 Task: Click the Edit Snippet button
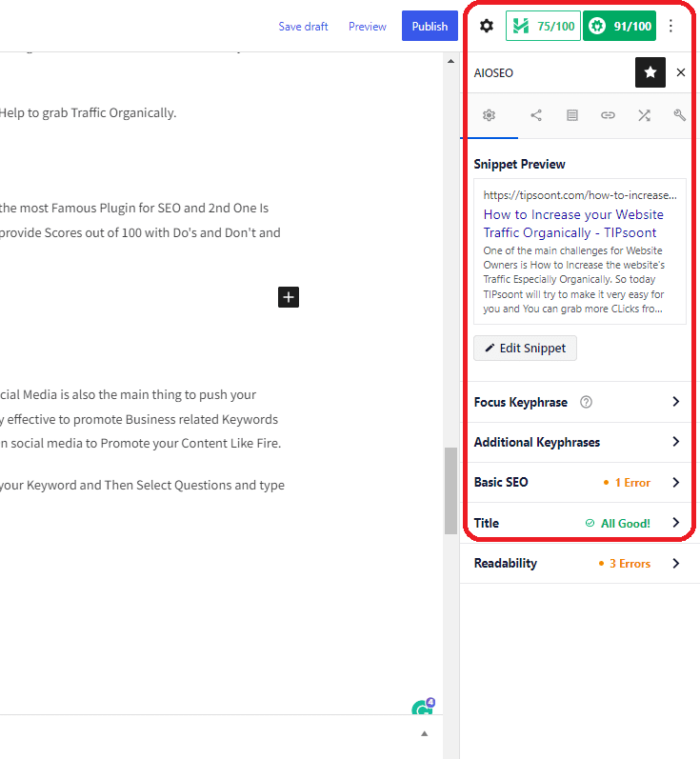[x=526, y=348]
